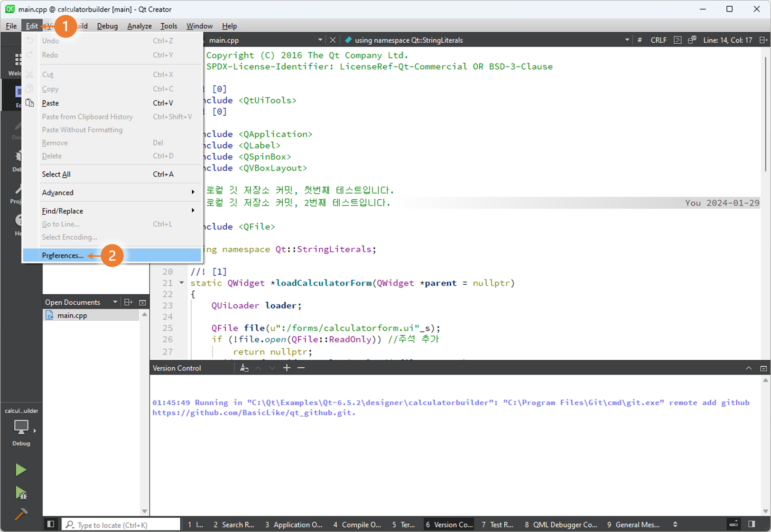Toggle the right sidebar from status bar
The width and height of the screenshot is (771, 532).
[x=752, y=524]
